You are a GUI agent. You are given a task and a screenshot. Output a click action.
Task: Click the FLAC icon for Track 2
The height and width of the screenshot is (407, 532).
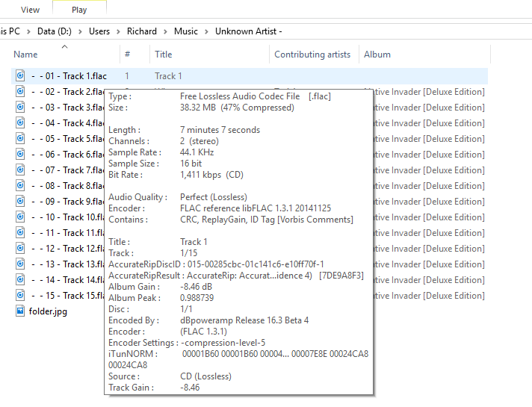coord(20,91)
